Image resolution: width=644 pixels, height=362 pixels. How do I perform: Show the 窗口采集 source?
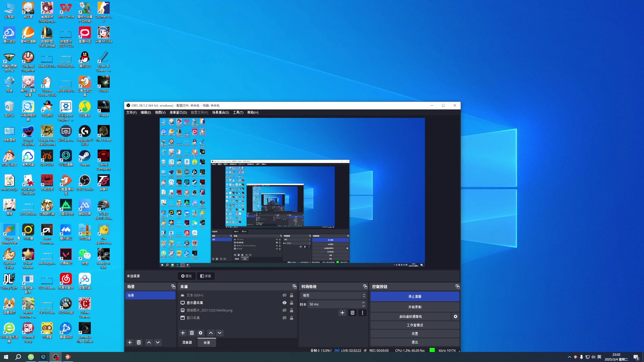[284, 318]
